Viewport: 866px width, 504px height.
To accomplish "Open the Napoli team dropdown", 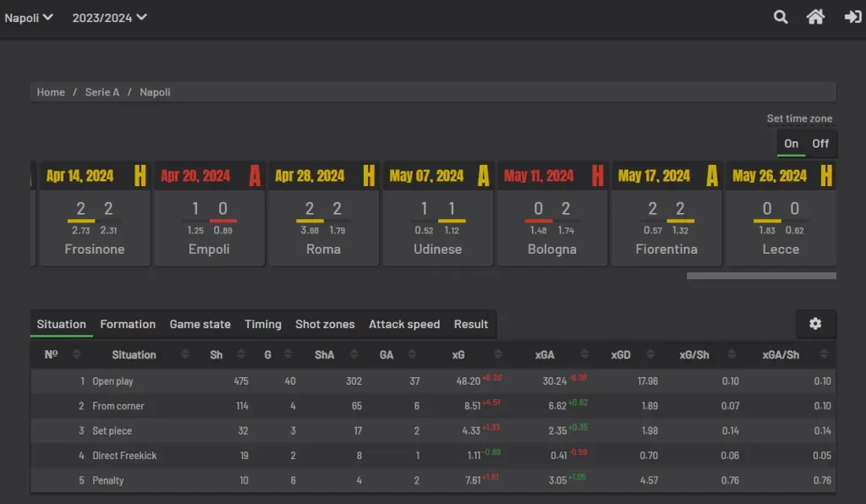I will click(29, 18).
